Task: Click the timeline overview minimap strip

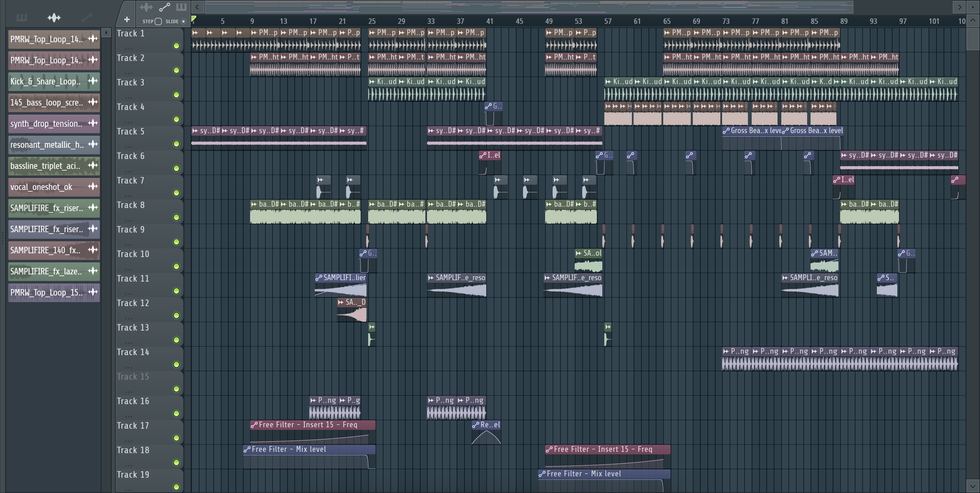Action: 529,7
